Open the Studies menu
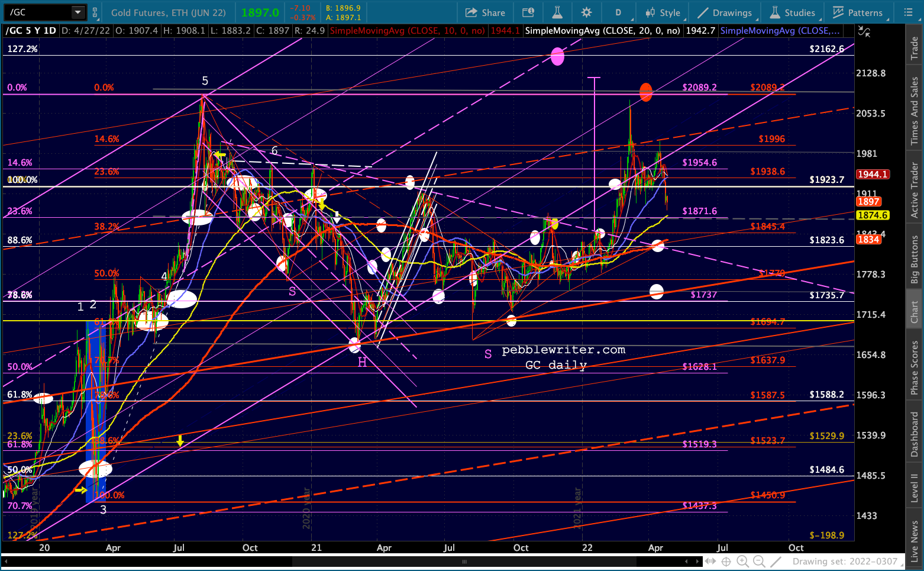The image size is (924, 571). tap(793, 12)
